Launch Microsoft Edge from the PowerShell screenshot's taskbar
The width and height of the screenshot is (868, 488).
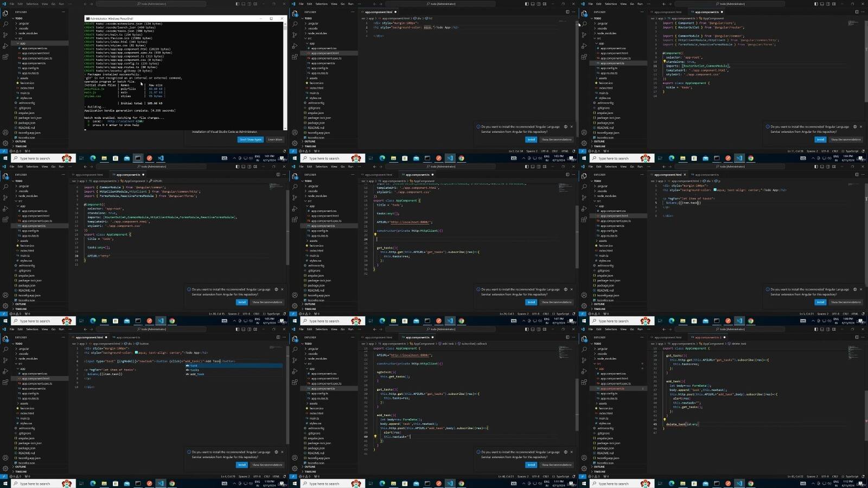[x=93, y=159]
